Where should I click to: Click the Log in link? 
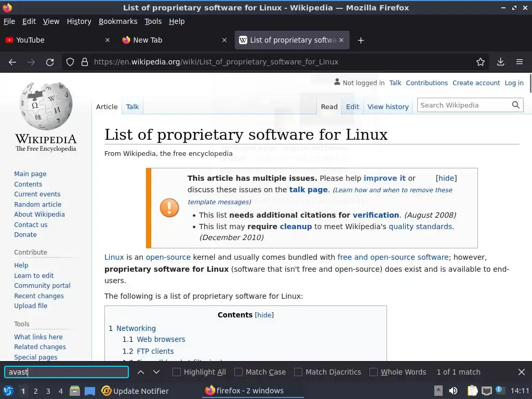click(x=514, y=83)
